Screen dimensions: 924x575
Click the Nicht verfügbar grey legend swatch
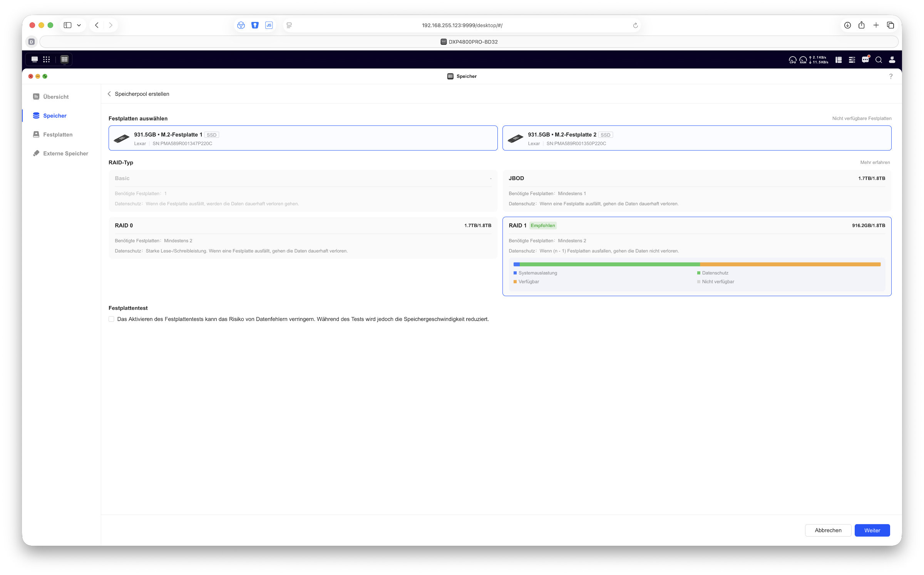tap(698, 282)
